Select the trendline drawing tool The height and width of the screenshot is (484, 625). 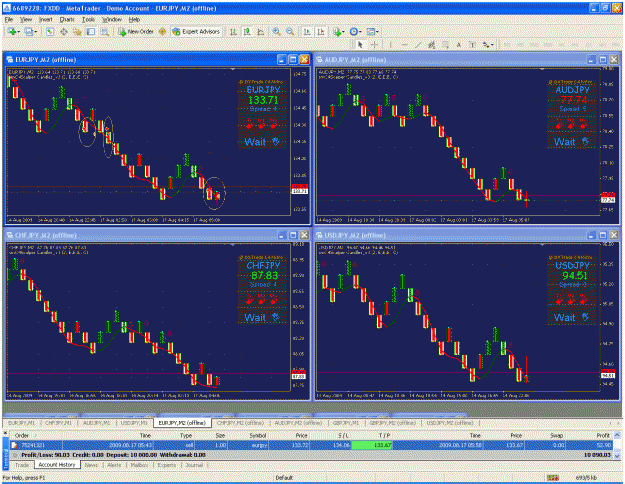(x=418, y=45)
